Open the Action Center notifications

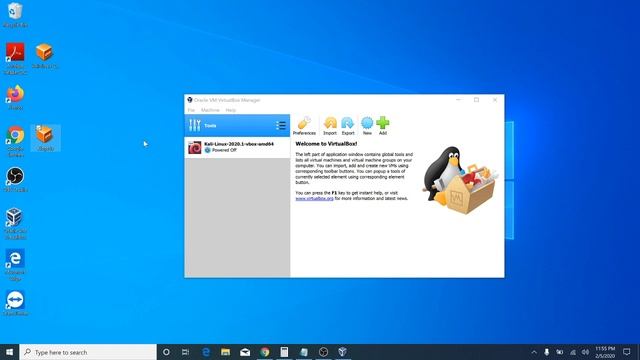[627, 352]
